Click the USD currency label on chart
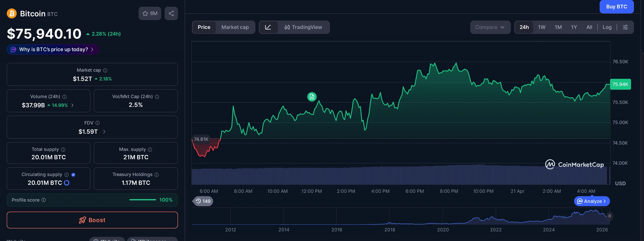The height and width of the screenshot is (241, 644). pyautogui.click(x=620, y=183)
